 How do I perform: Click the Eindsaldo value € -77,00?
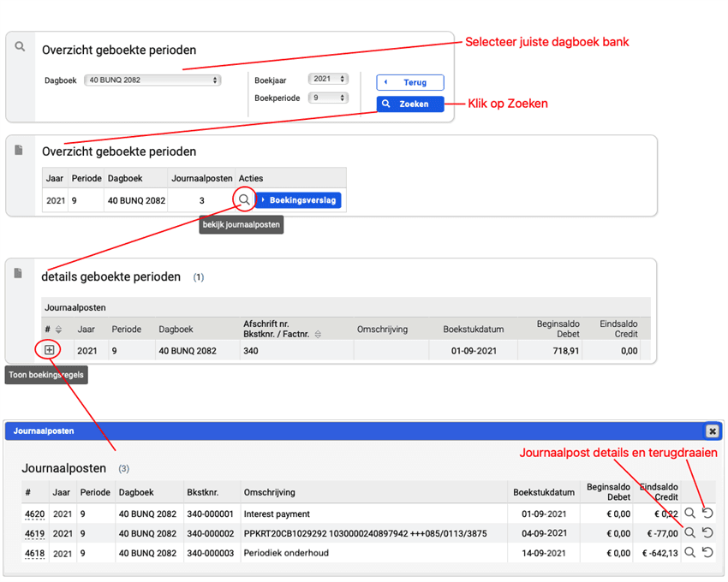coord(663,533)
